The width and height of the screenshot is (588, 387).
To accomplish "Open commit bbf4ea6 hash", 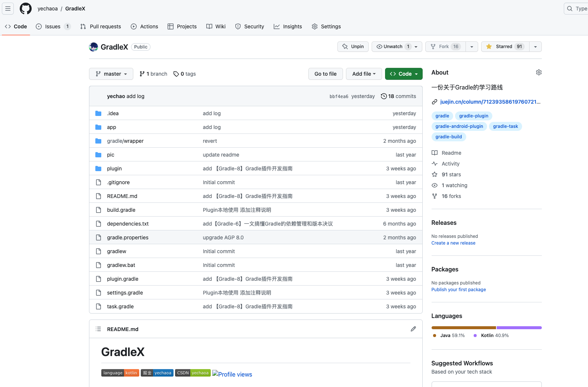I will [339, 96].
